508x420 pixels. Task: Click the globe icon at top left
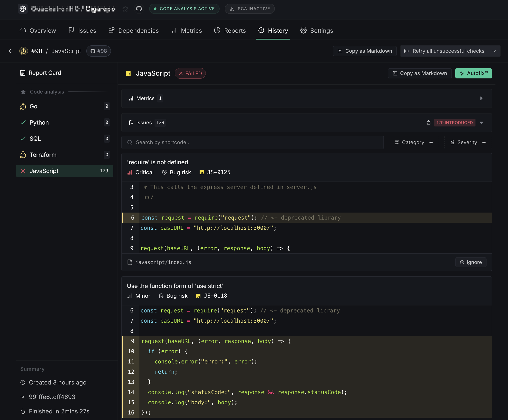pyautogui.click(x=23, y=9)
